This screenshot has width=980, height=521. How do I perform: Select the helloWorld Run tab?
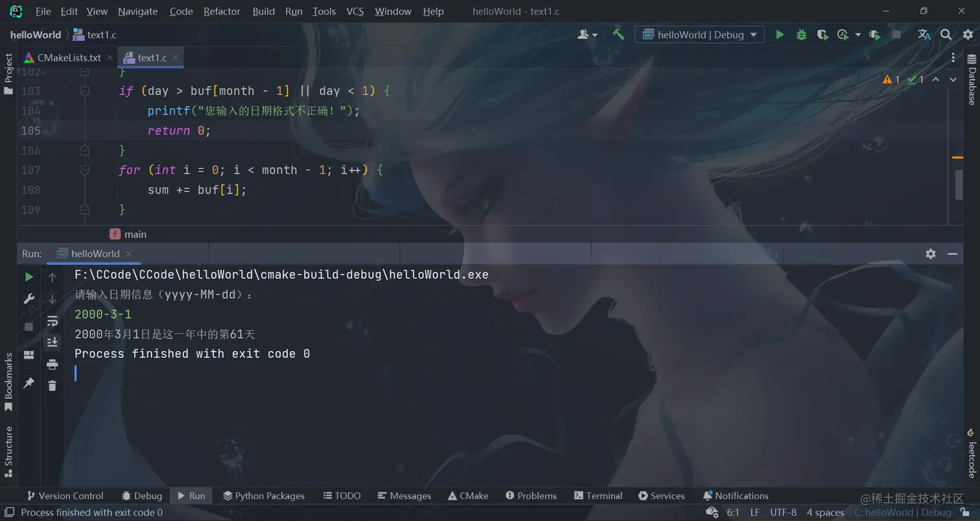pyautogui.click(x=95, y=253)
